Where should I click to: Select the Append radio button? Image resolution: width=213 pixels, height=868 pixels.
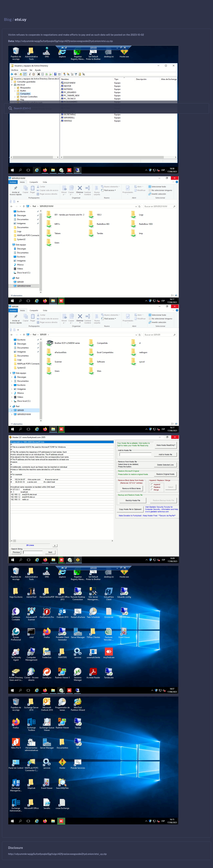(x=152, y=485)
